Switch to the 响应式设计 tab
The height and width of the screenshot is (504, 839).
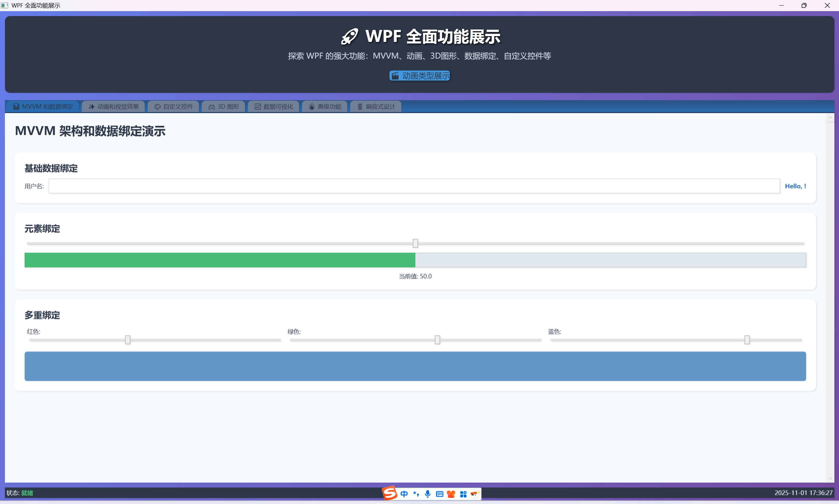tap(376, 107)
